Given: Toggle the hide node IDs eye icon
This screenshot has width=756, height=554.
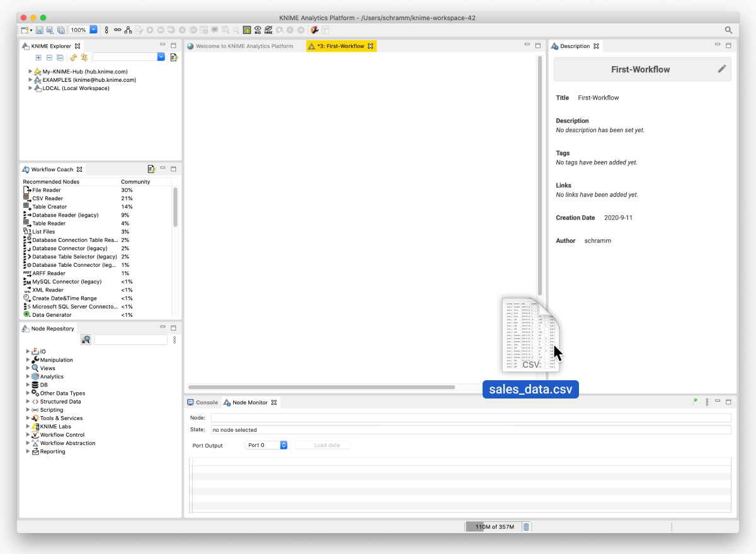Looking at the screenshot, I should (x=258, y=30).
